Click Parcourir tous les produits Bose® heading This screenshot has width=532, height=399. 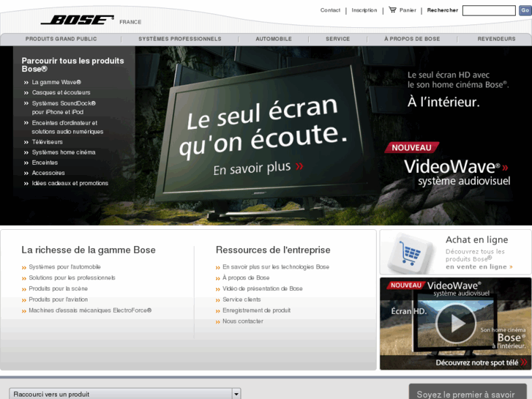(72, 65)
